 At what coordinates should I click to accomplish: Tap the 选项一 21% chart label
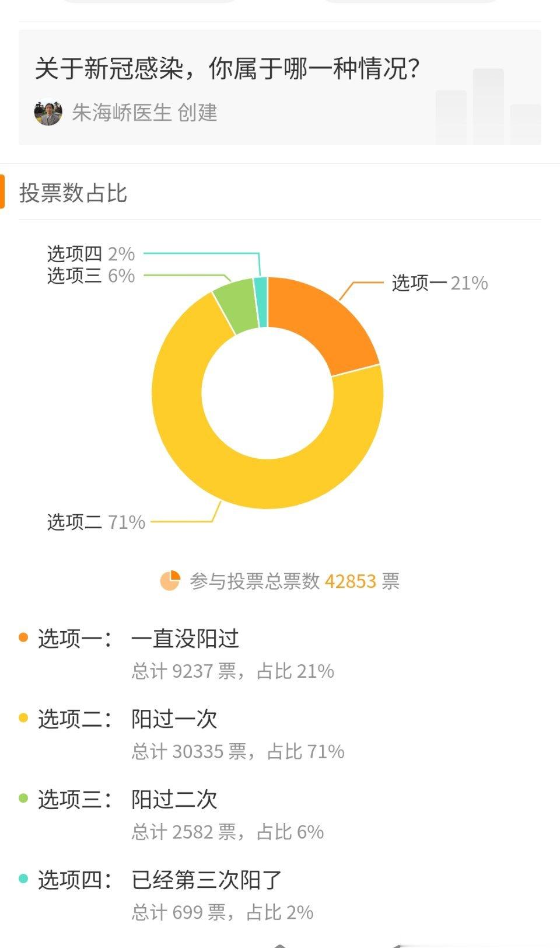(x=440, y=283)
